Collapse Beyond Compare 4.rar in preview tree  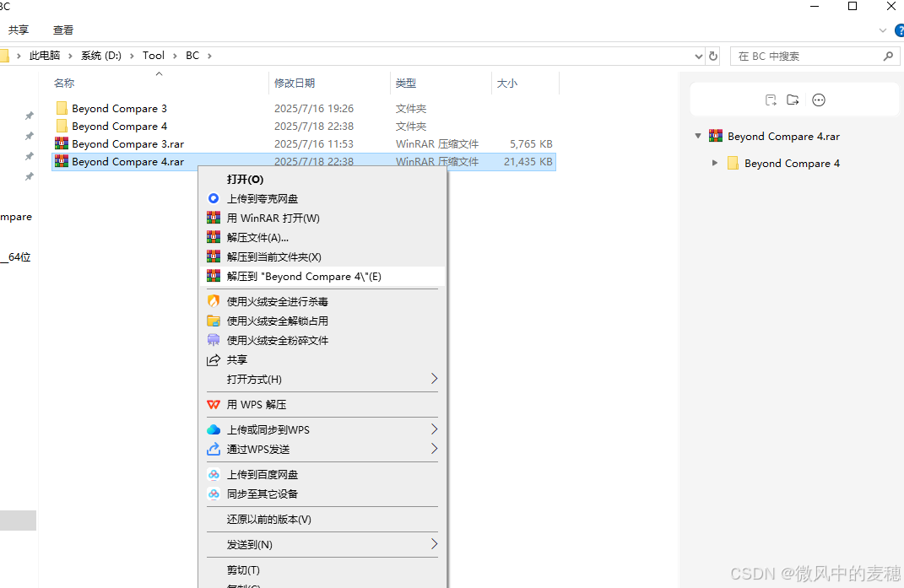click(697, 136)
